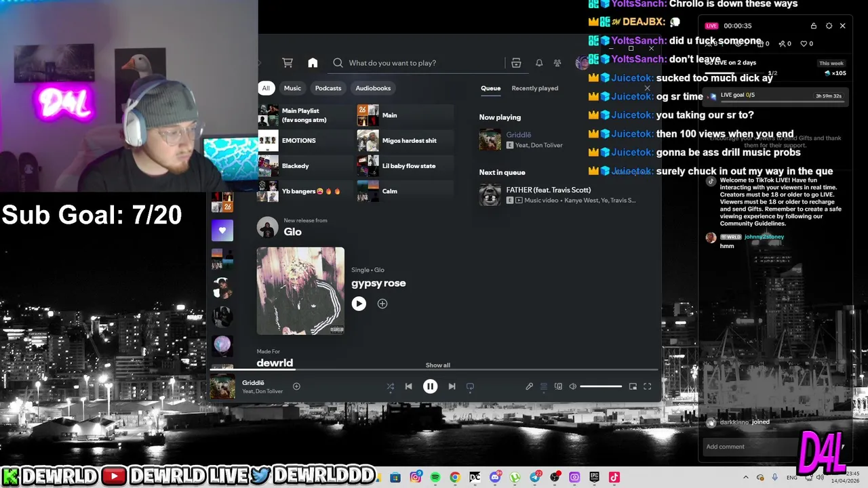868x488 pixels.
Task: Play gypsy rose single
Action: pos(359,304)
